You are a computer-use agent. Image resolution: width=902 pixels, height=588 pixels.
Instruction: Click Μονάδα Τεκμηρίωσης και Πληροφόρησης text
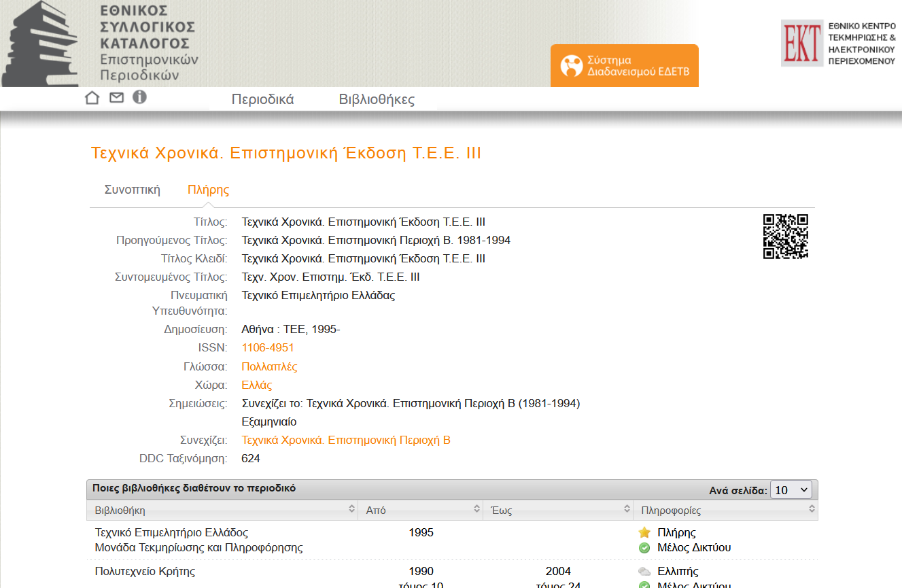[x=198, y=548]
